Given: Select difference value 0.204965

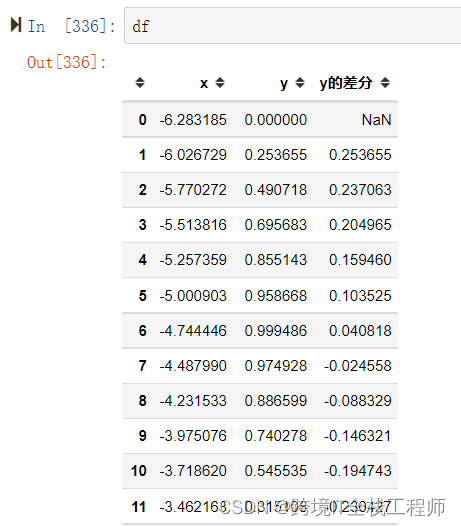Looking at the screenshot, I should click(360, 225).
